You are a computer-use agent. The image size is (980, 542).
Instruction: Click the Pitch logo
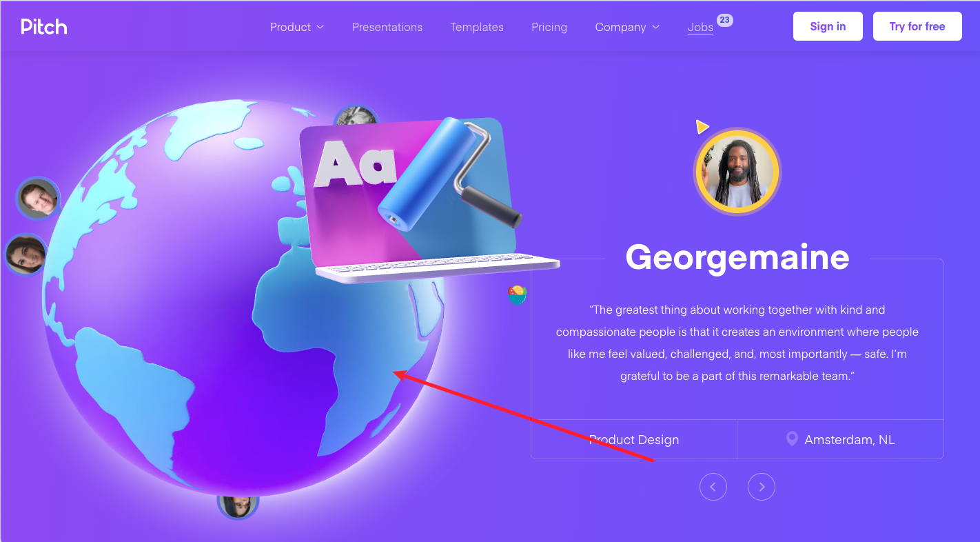44,27
